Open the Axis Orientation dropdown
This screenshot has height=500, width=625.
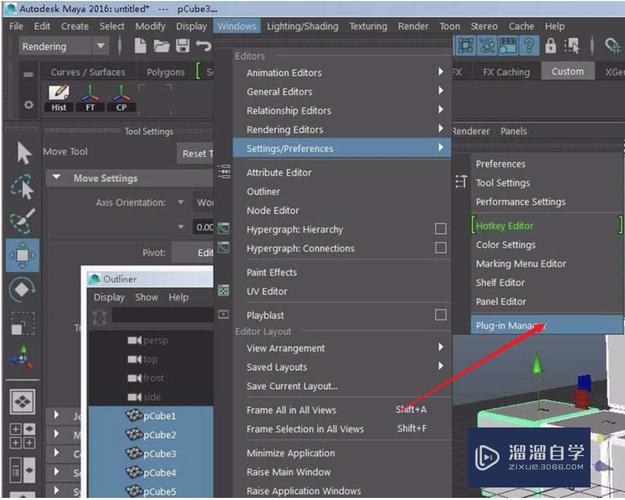181,203
